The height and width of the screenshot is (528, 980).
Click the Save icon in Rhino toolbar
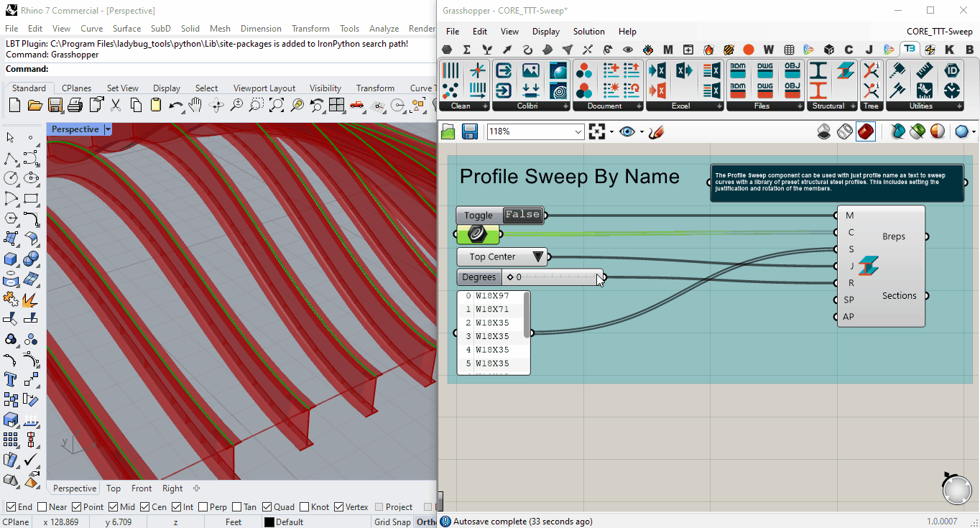(x=55, y=106)
